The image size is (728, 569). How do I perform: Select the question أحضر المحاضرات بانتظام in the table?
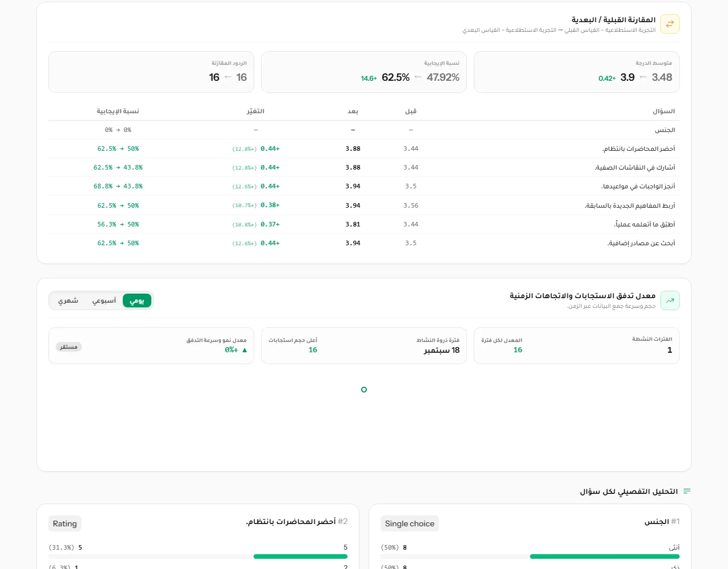[x=639, y=149]
